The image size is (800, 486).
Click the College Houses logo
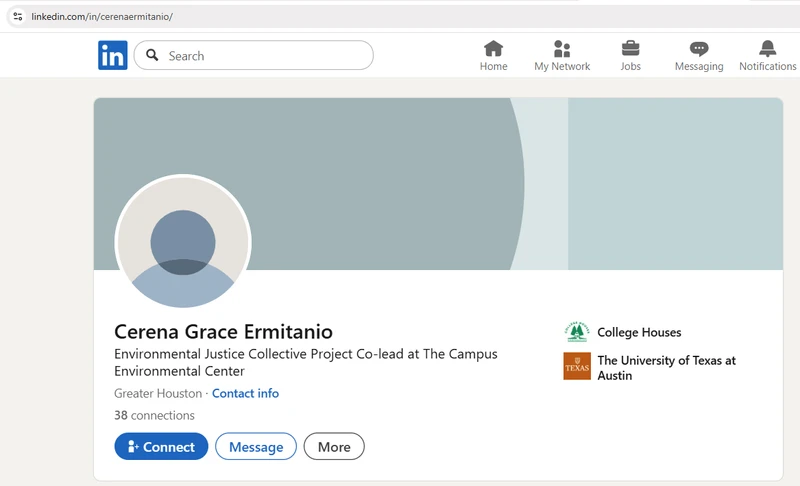[577, 332]
